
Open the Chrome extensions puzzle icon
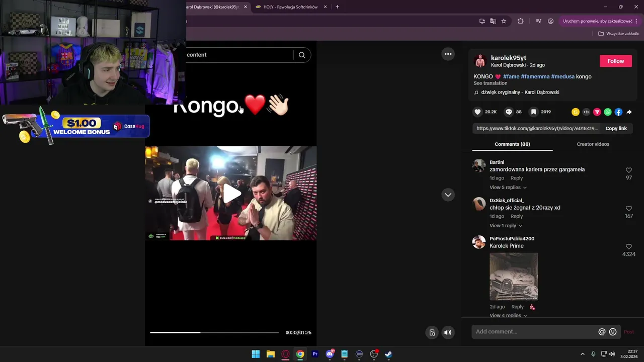click(521, 21)
